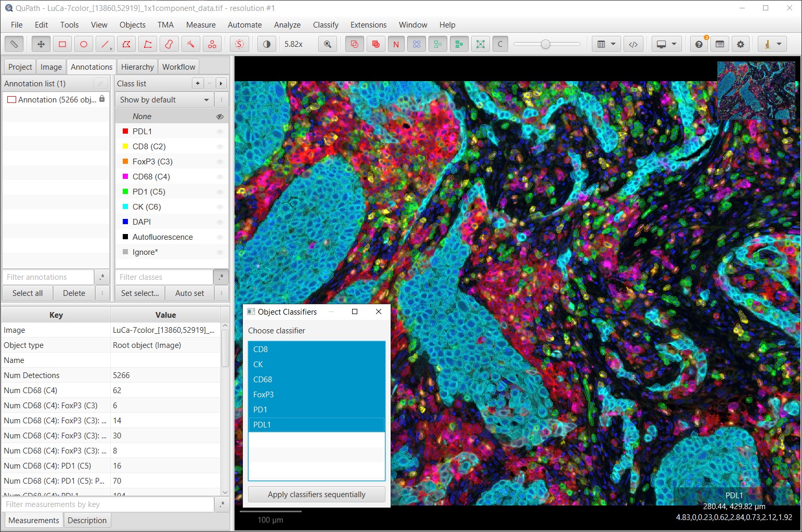Pick the Brush annotation tool

click(169, 44)
